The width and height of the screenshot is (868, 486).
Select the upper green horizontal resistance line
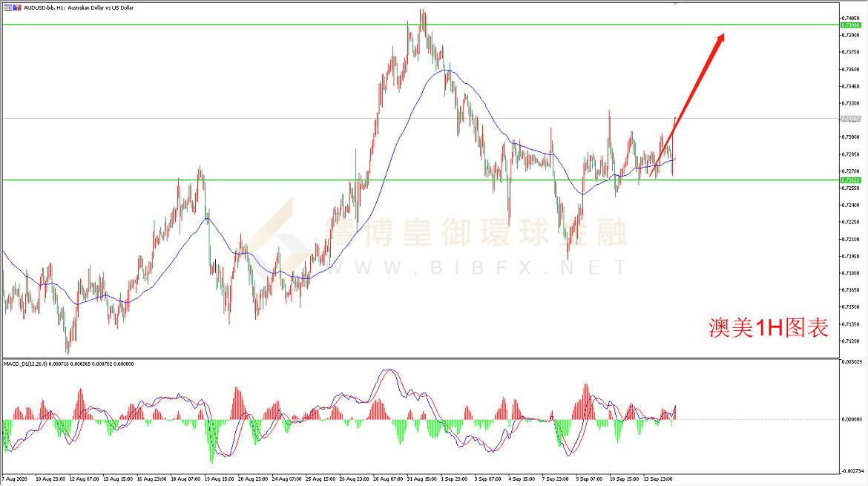pos(421,25)
